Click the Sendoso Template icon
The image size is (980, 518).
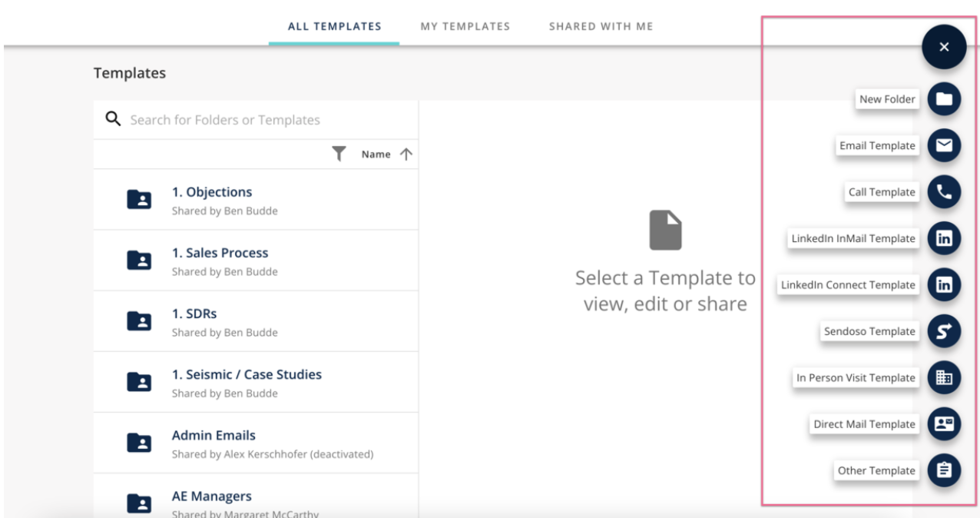click(x=944, y=331)
